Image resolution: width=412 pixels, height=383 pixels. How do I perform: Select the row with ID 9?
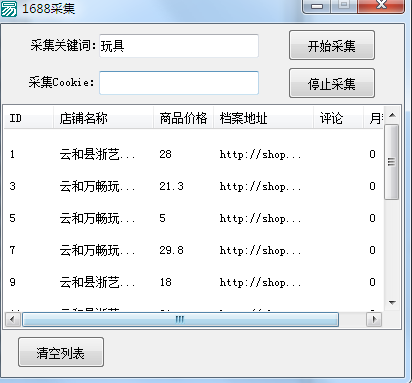[x=193, y=282]
